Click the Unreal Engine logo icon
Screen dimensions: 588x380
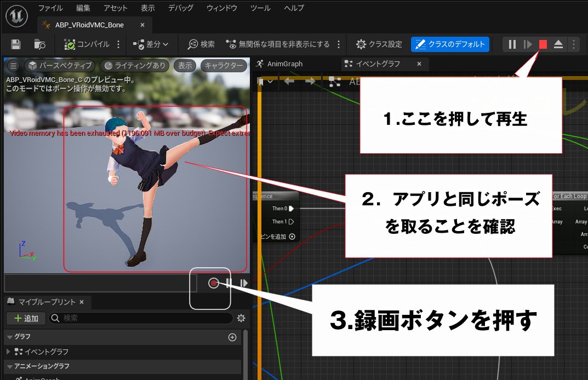click(16, 16)
